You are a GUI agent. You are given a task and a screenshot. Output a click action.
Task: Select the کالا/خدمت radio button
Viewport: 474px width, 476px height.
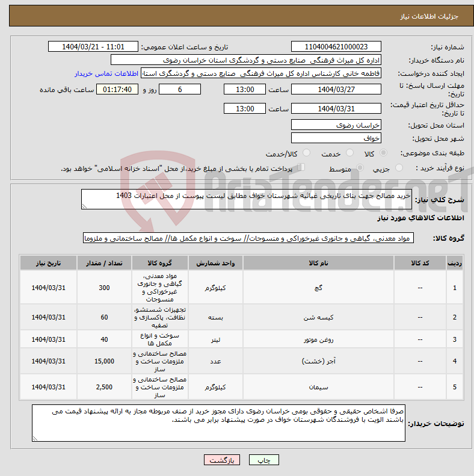(307, 153)
